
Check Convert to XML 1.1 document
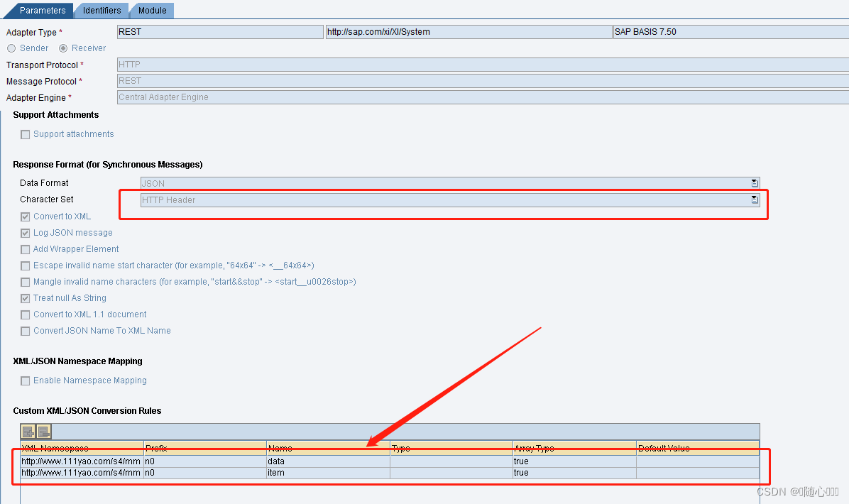[x=25, y=314]
